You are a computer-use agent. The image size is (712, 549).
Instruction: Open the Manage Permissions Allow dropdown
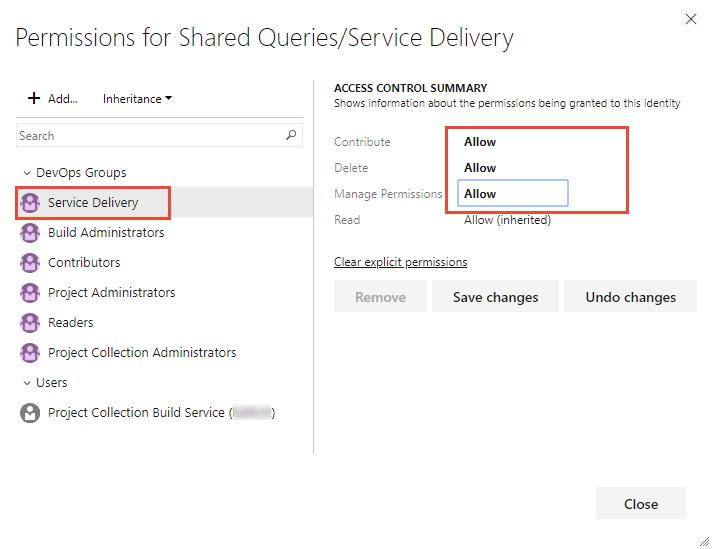tap(512, 194)
